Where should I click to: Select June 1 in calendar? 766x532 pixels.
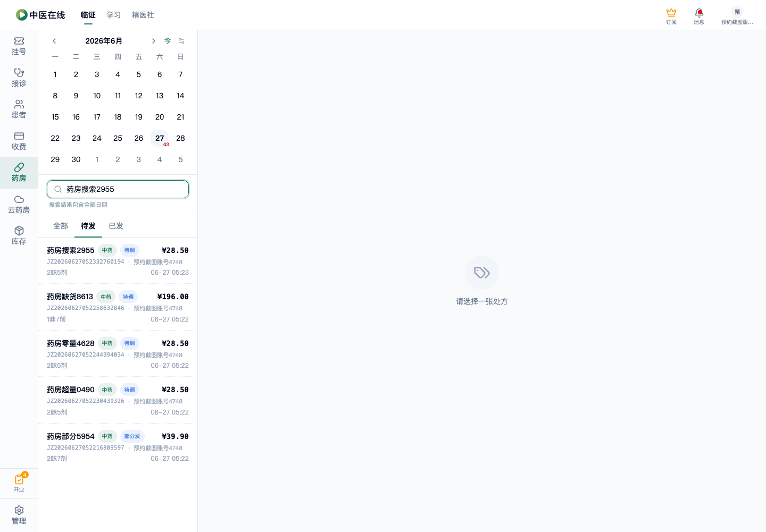[55, 74]
